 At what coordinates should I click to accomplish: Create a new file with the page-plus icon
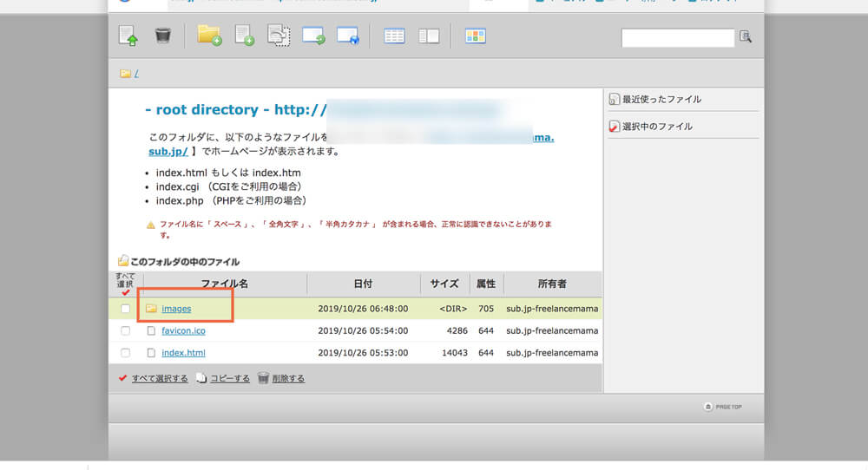(x=245, y=36)
